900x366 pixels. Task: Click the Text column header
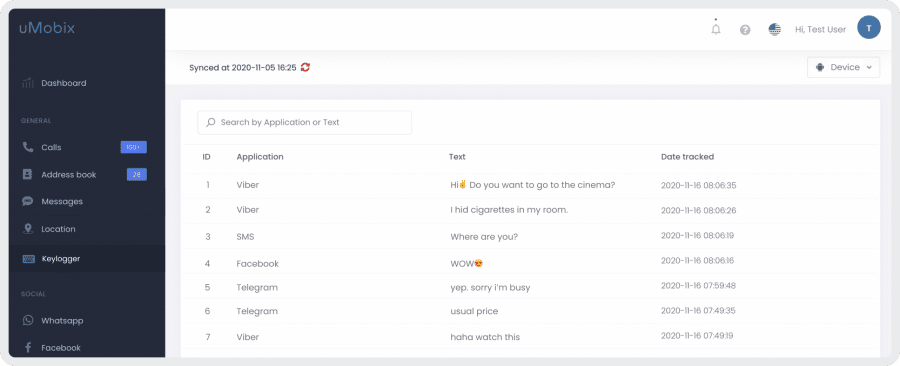[x=457, y=157]
